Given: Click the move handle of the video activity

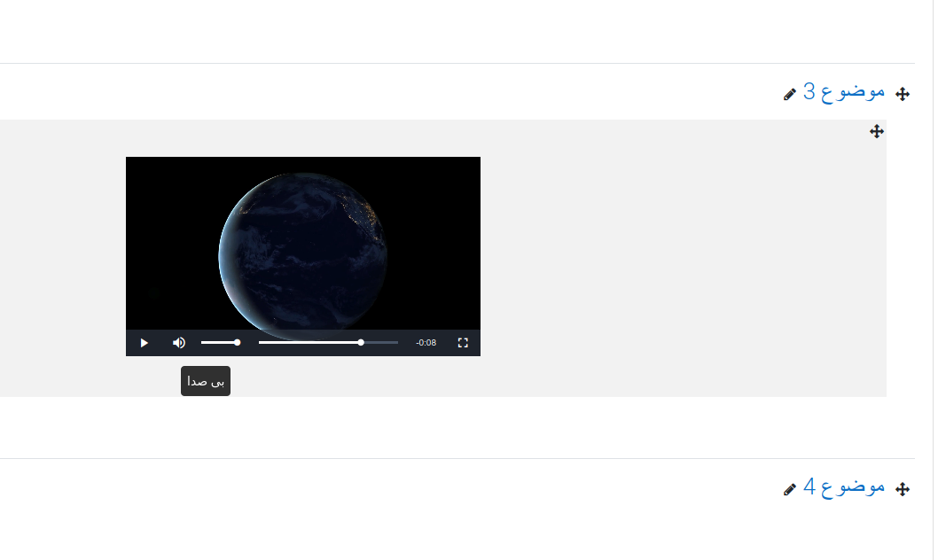Looking at the screenshot, I should 877,131.
